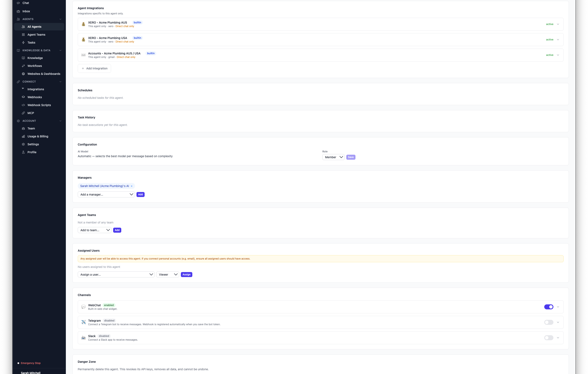Open the MCP section
This screenshot has width=588, height=374.
point(31,113)
